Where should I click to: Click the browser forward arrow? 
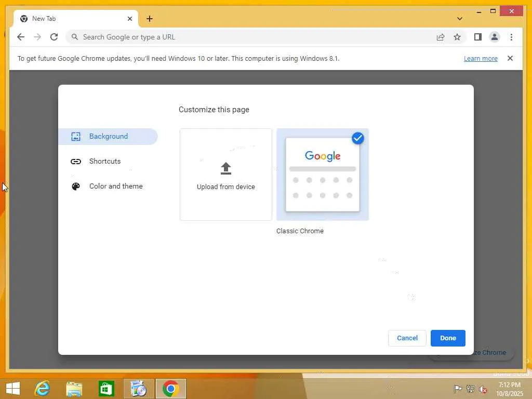[37, 37]
